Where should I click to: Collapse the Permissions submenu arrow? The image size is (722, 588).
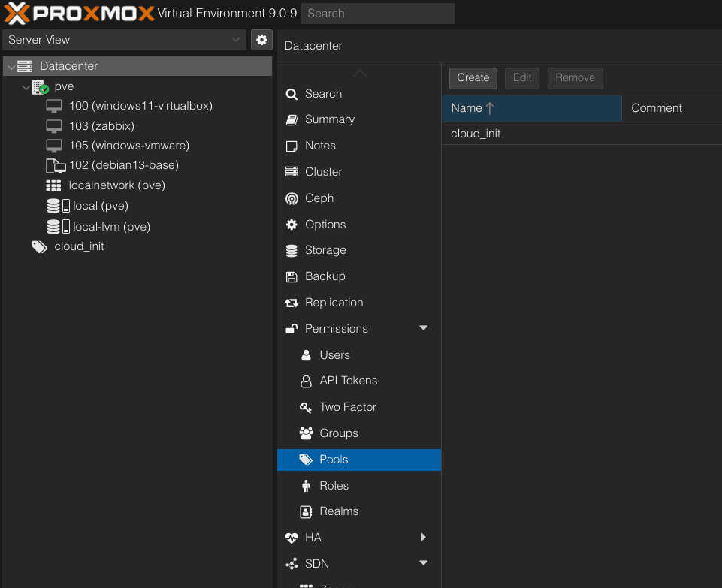[x=424, y=328]
